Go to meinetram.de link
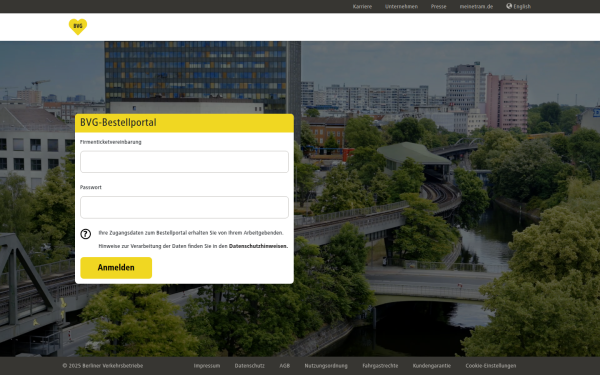This screenshot has height=375, width=600. pos(476,7)
